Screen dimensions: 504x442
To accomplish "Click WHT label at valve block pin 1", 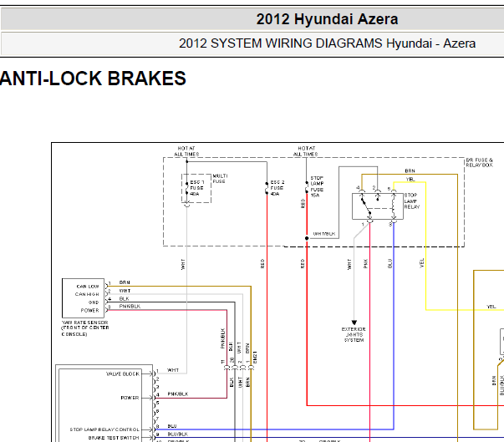I will click(x=173, y=370).
